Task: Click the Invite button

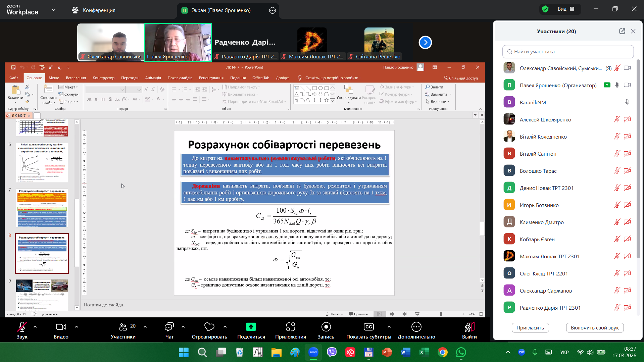Action: [530, 328]
